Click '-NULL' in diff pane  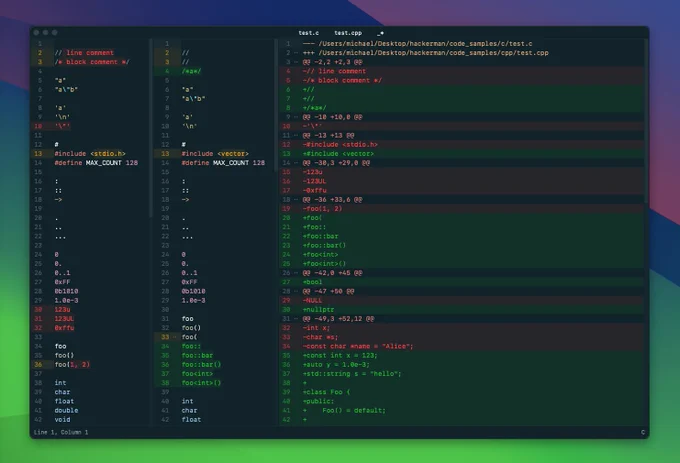coord(312,300)
